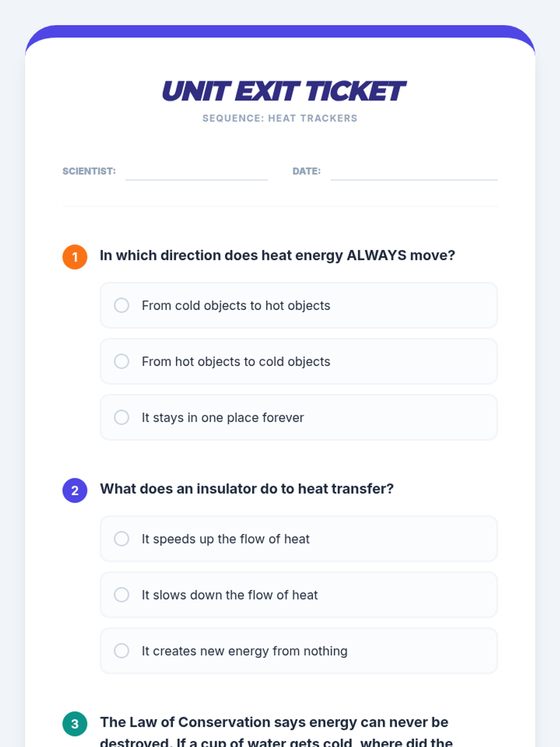Click the orange question 1 number badge
560x747 pixels.
click(x=75, y=257)
